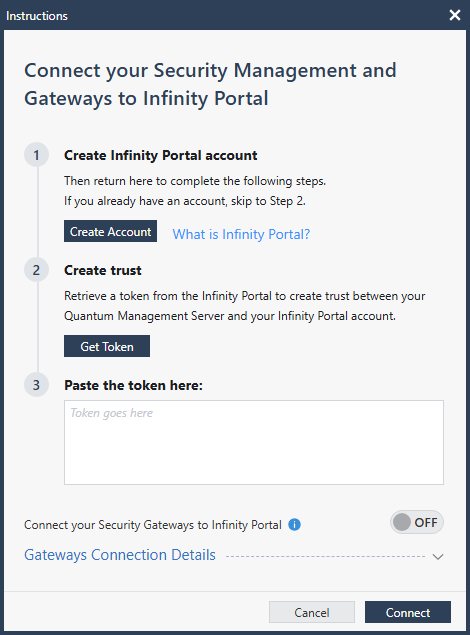The width and height of the screenshot is (470, 635).
Task: Click the Create Account button
Action: 110,231
